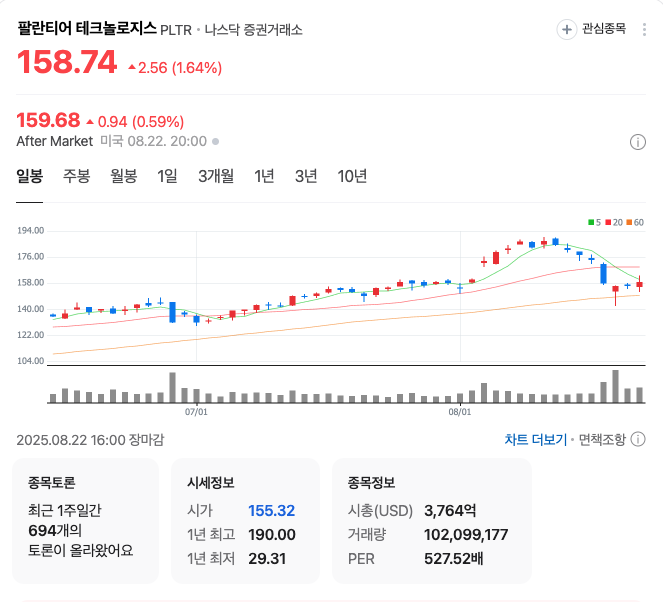The height and width of the screenshot is (602, 663).
Task: Open the 차트 더보기 link
Action: pos(536,440)
